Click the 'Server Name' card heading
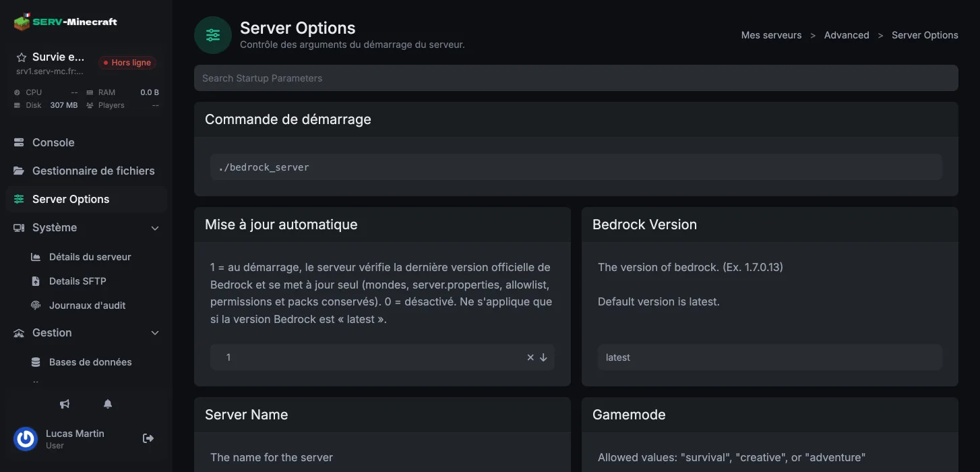Viewport: 980px width, 472px height. (x=246, y=415)
